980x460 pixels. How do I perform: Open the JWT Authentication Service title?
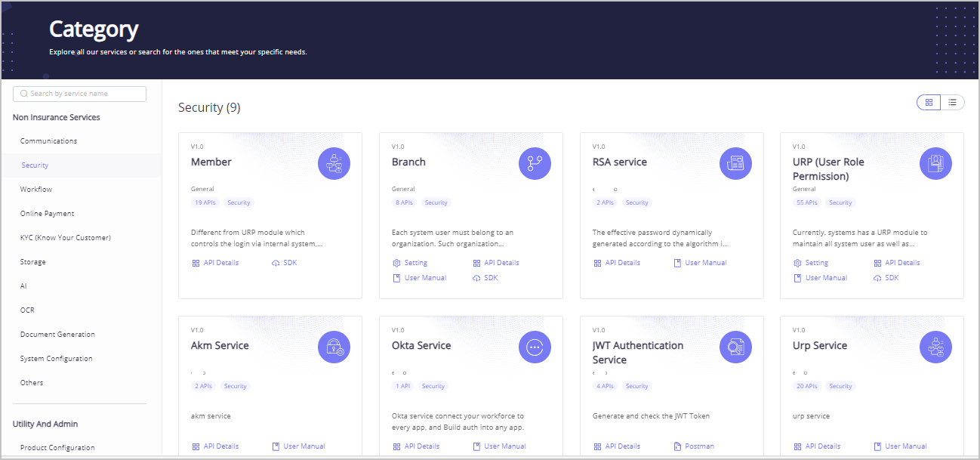638,353
